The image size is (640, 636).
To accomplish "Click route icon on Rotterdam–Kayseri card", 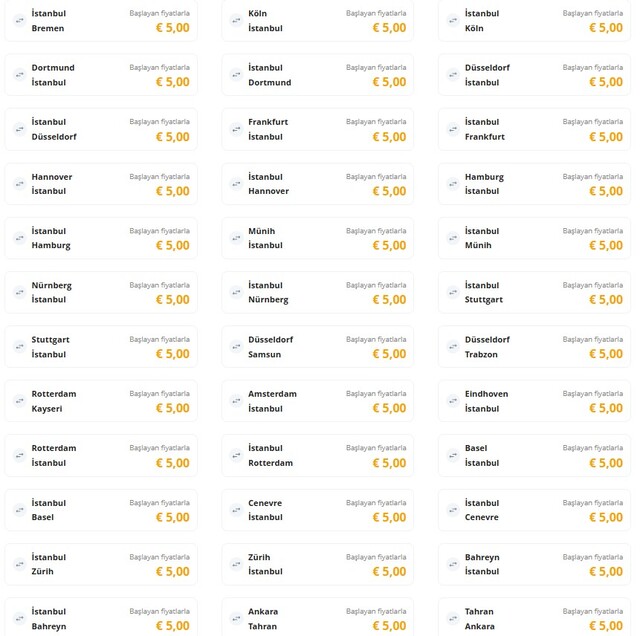I will coord(19,400).
